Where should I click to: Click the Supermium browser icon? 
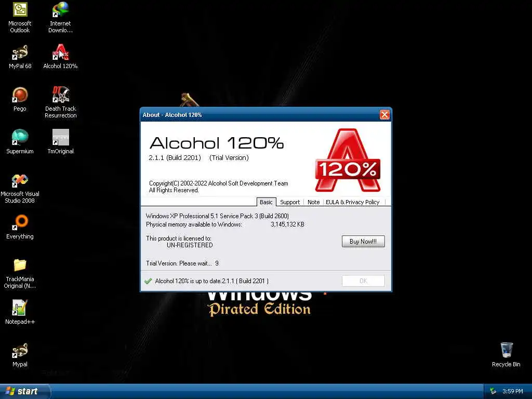coord(20,142)
